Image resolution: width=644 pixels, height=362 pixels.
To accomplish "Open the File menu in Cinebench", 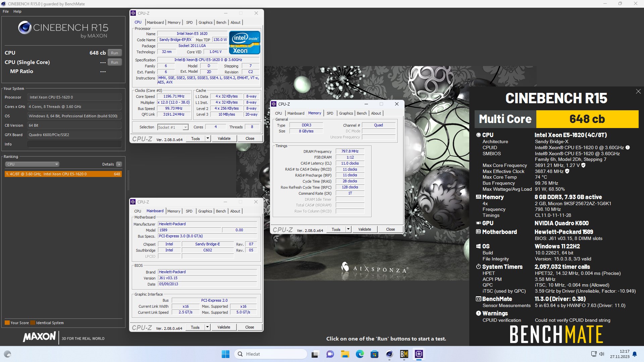I will pos(6,11).
